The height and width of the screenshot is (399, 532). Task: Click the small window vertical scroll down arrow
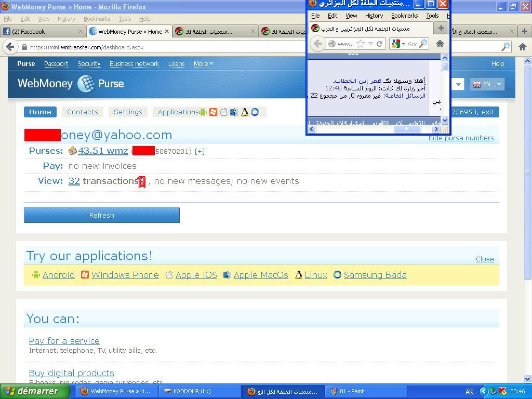point(445,120)
